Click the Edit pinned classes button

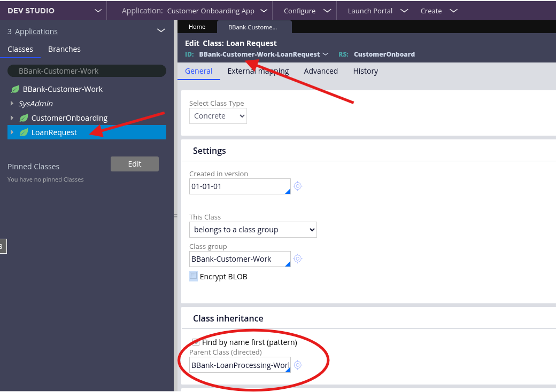[x=134, y=164]
